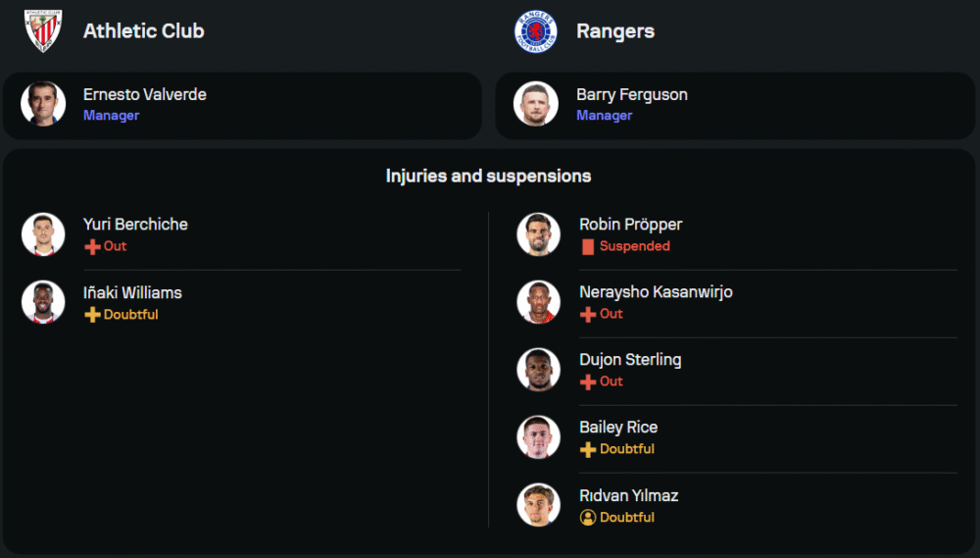Click the red suspension card icon
Image resolution: width=980 pixels, height=558 pixels.
pos(588,247)
